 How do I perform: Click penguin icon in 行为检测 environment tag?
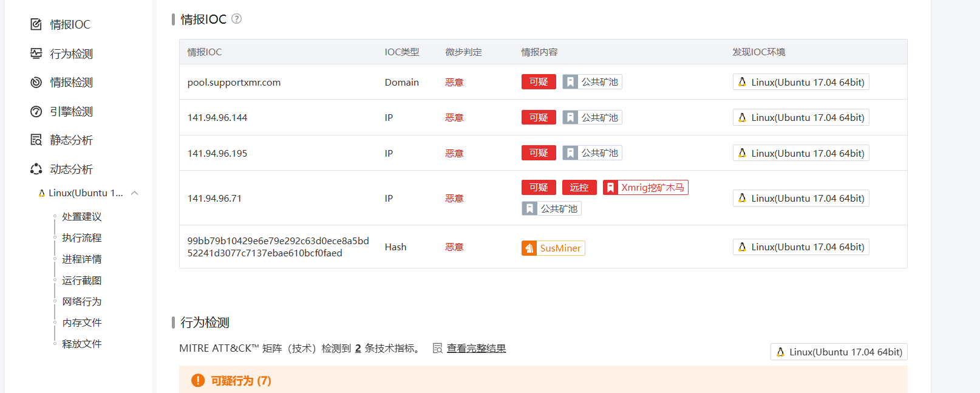780,352
